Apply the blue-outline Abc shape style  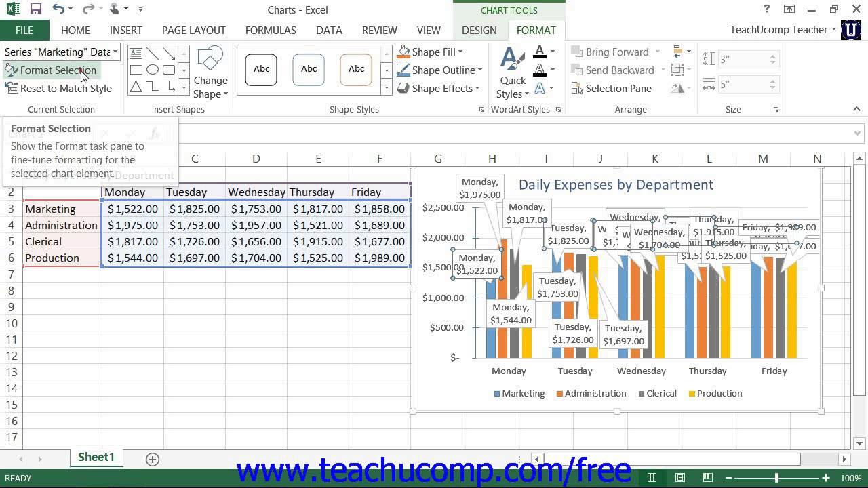tap(309, 69)
